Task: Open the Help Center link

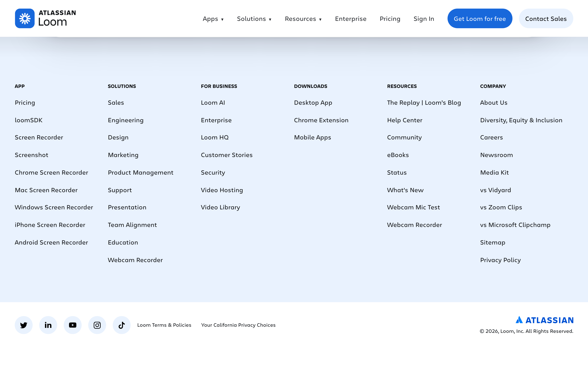Action: click(x=405, y=120)
